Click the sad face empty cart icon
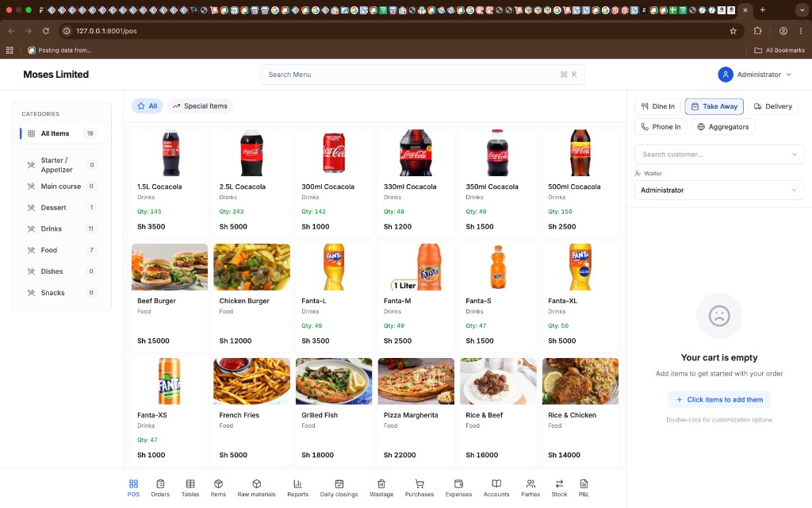Image resolution: width=812 pixels, height=508 pixels. click(x=719, y=316)
